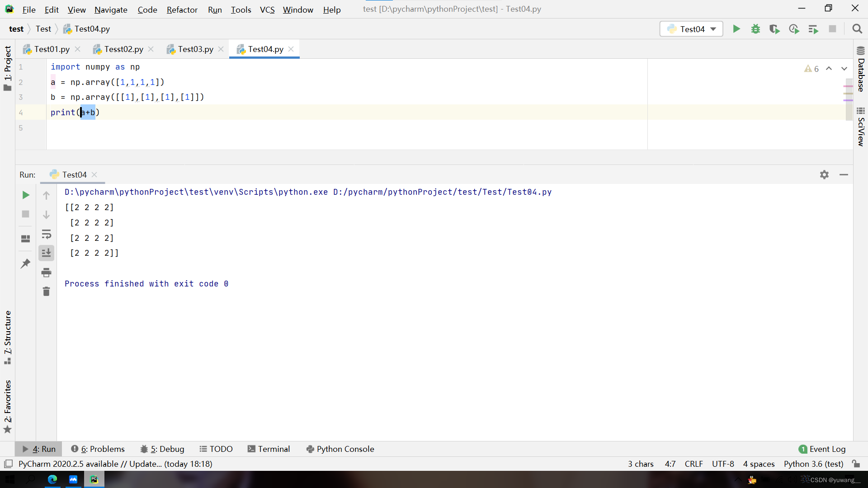
Task: Open the CRLF line separator selector
Action: [693, 464]
